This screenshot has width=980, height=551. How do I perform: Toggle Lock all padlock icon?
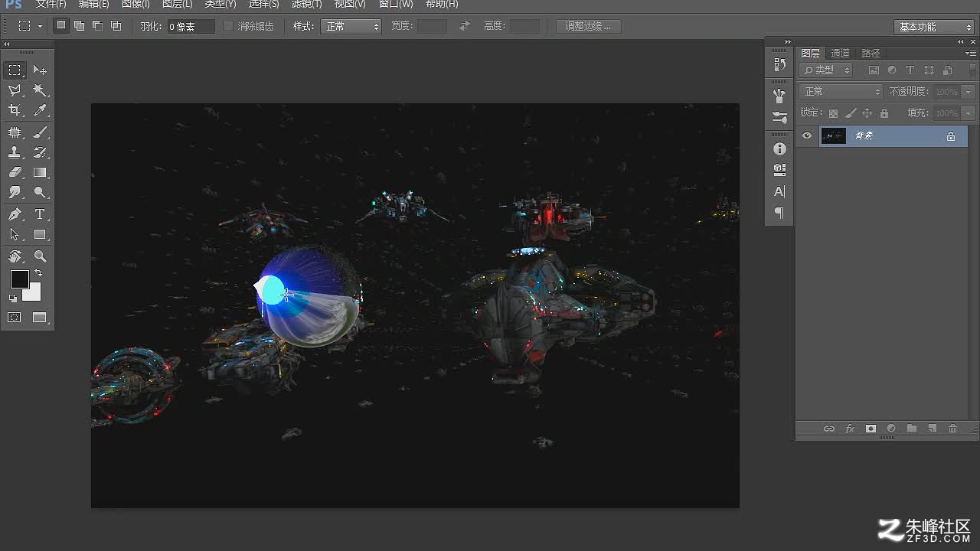884,113
